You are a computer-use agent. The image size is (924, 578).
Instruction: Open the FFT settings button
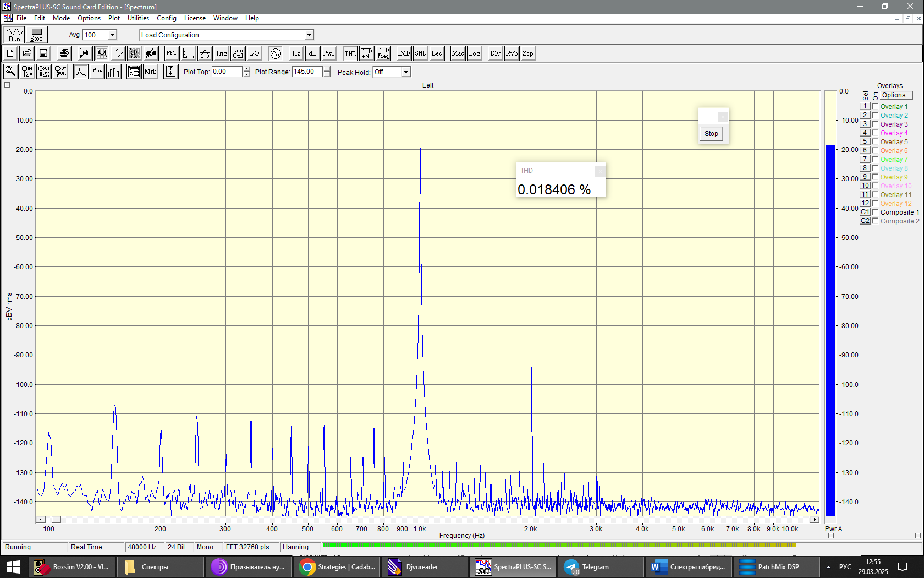pos(172,53)
